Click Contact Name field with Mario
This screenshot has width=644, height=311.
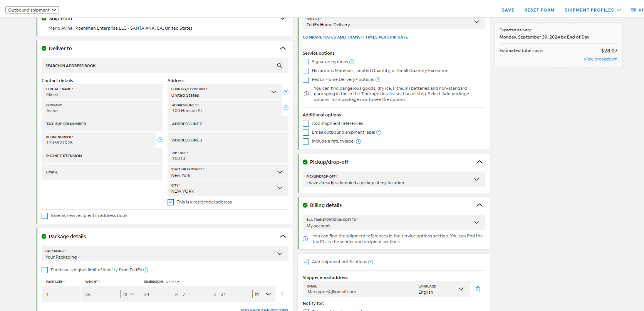(102, 92)
